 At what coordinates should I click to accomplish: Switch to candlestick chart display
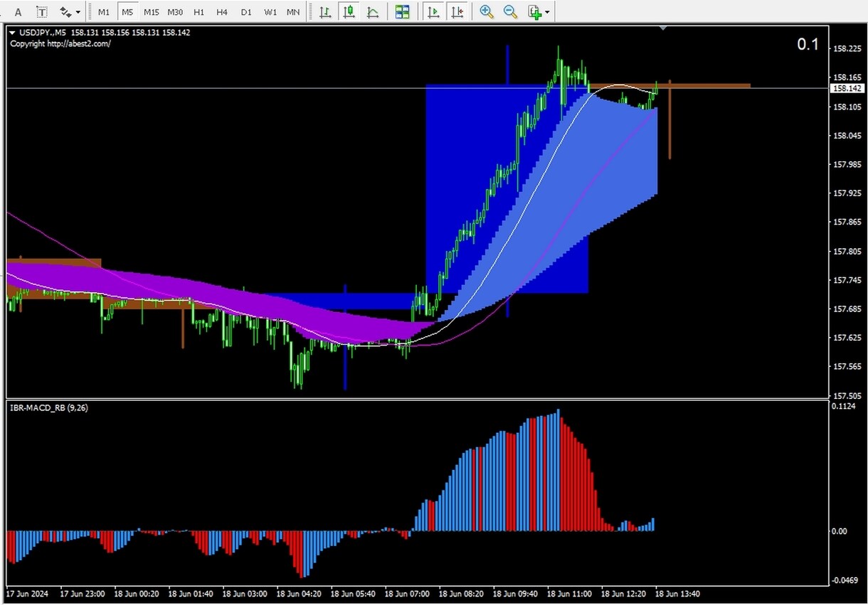[x=349, y=12]
